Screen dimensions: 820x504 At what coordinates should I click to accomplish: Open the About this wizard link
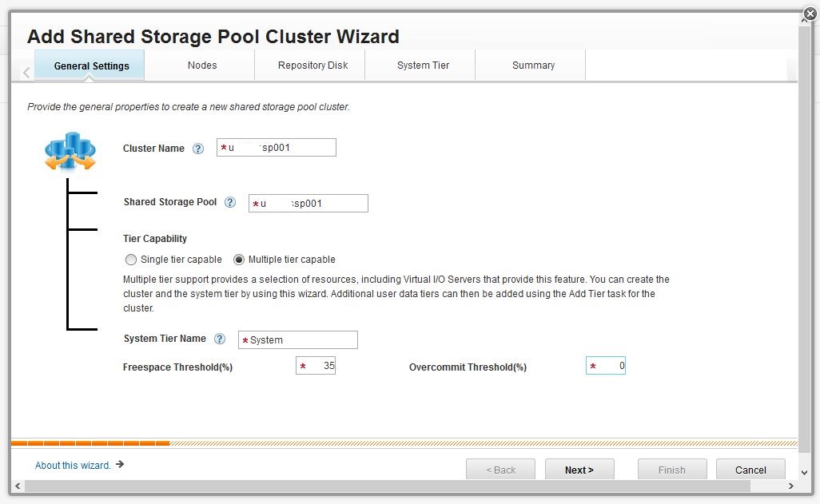pyautogui.click(x=73, y=465)
